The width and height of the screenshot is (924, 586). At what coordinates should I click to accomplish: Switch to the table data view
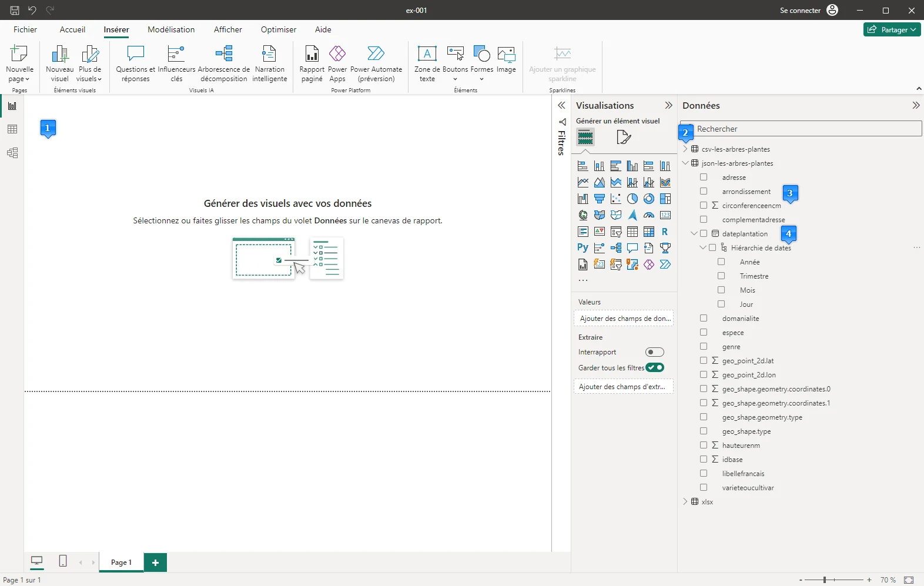tap(12, 129)
